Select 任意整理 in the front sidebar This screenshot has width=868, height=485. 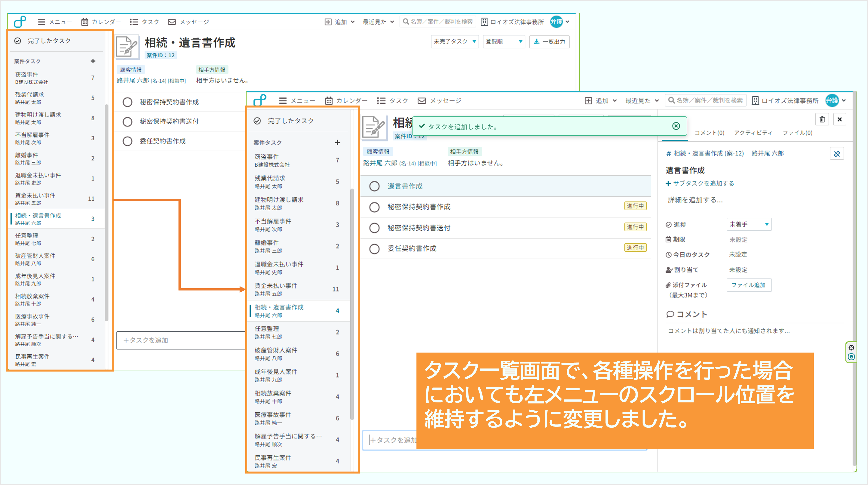coord(298,332)
